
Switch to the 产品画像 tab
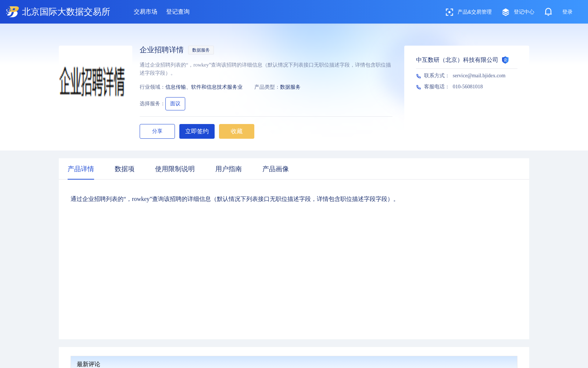pos(276,169)
